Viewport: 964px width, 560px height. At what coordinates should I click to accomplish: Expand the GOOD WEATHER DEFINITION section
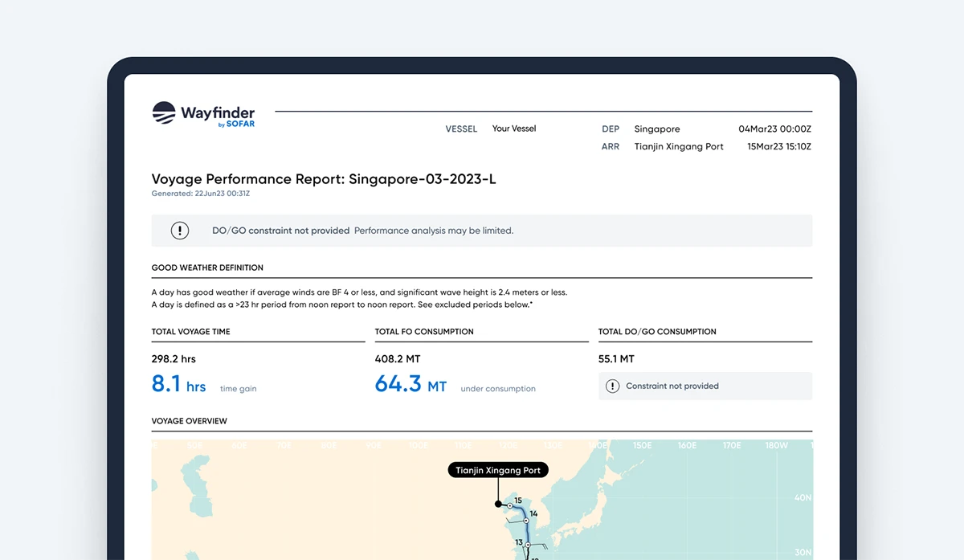pos(209,268)
